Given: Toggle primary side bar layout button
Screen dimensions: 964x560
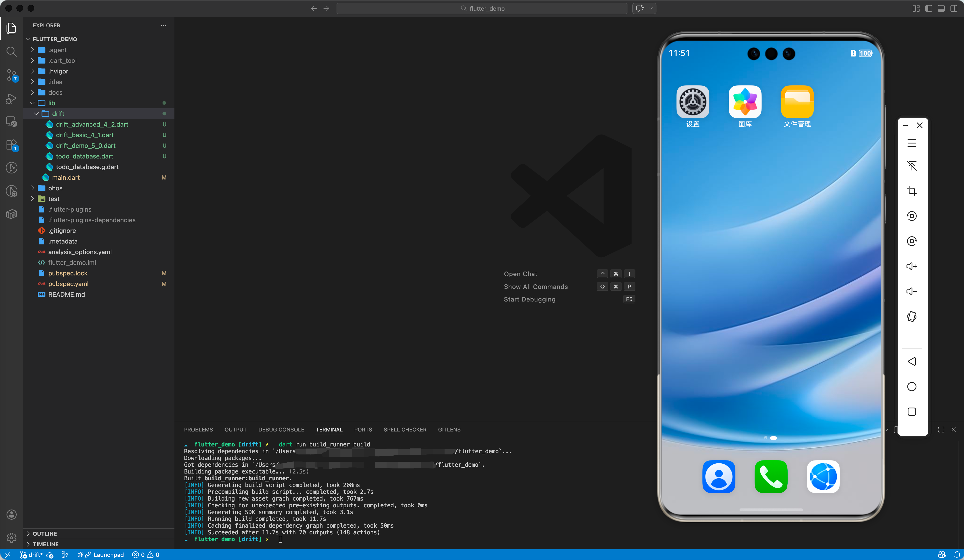Looking at the screenshot, I should coord(928,8).
